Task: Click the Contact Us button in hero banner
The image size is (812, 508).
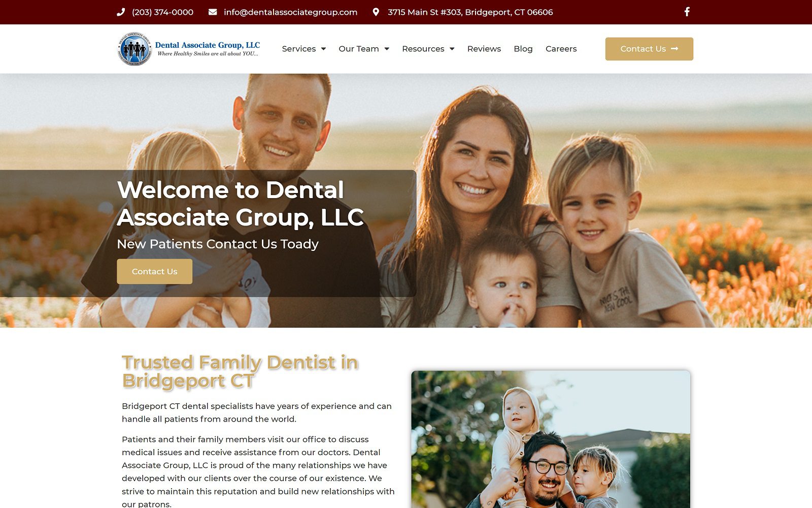Action: tap(155, 271)
